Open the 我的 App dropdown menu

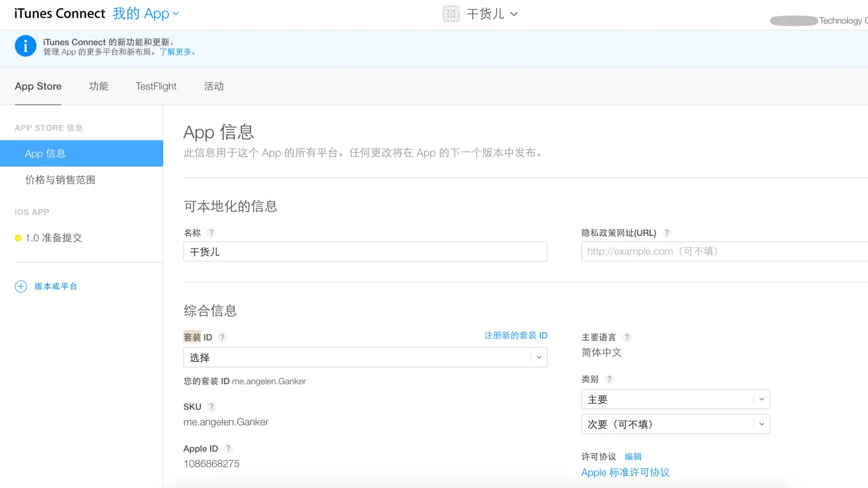pos(146,13)
